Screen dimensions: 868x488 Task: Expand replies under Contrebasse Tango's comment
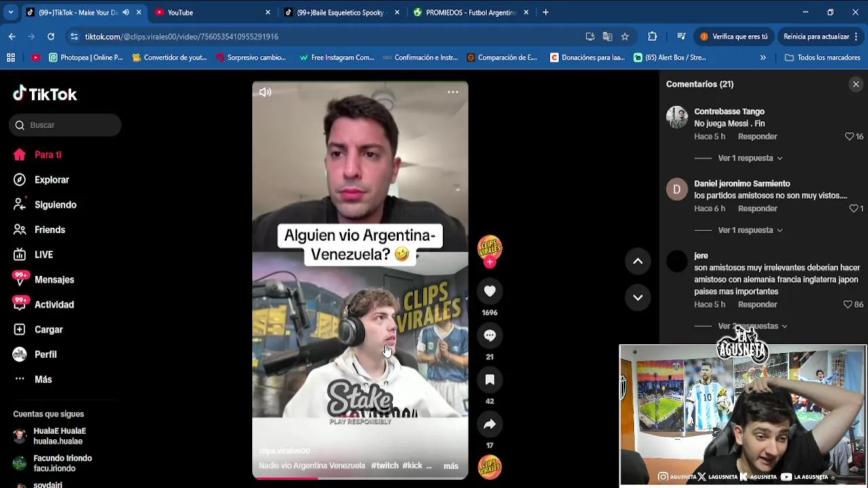pyautogui.click(x=750, y=158)
